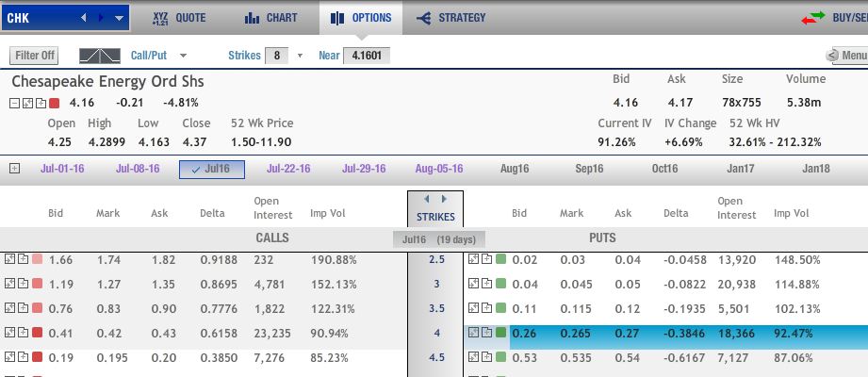Viewport: 868px width, 377px height.
Task: Click plus icon for call with bid 0.76
Action: 23,308
